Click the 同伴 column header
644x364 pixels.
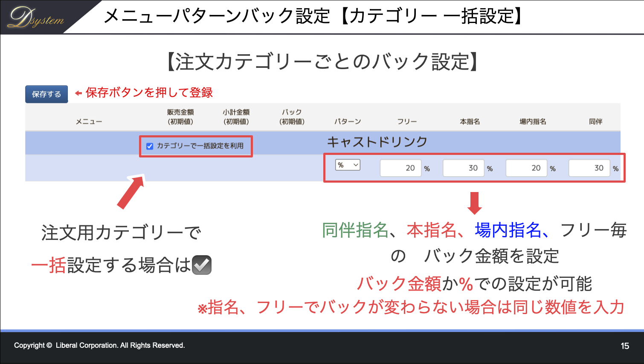pos(595,122)
